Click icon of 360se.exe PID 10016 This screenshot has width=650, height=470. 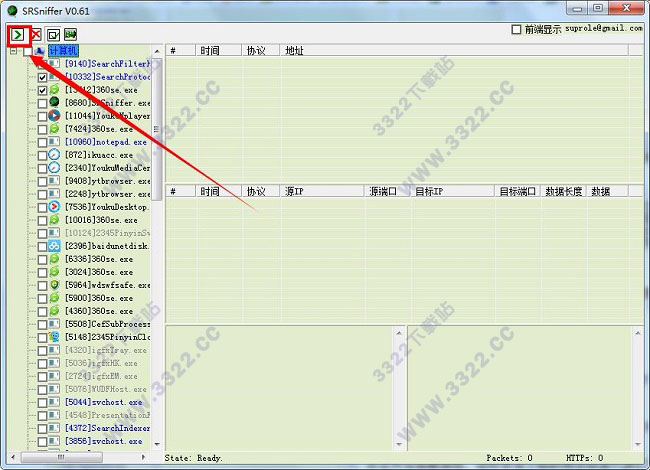54,220
